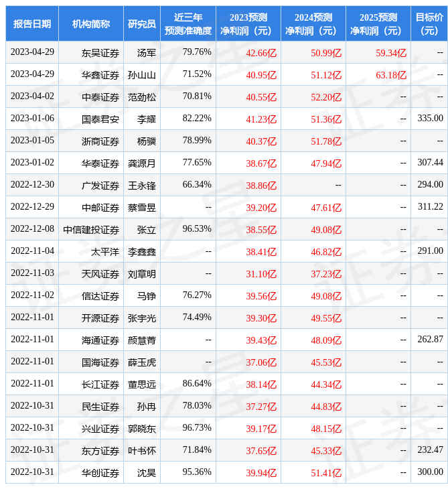Click target price 294.00

(x=430, y=185)
